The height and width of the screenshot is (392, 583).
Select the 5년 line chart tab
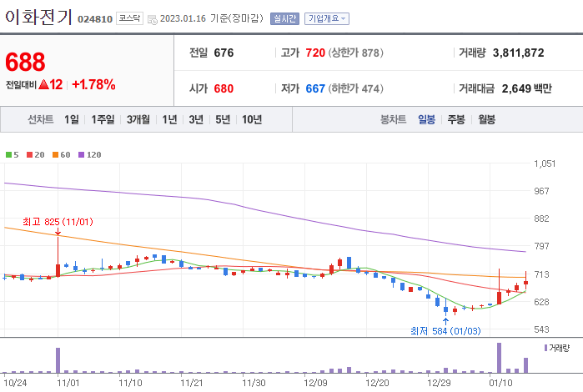223,119
